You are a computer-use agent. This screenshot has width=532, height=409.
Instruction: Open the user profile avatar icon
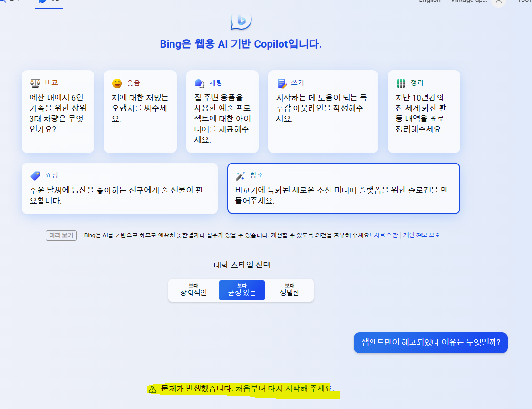(x=499, y=2)
